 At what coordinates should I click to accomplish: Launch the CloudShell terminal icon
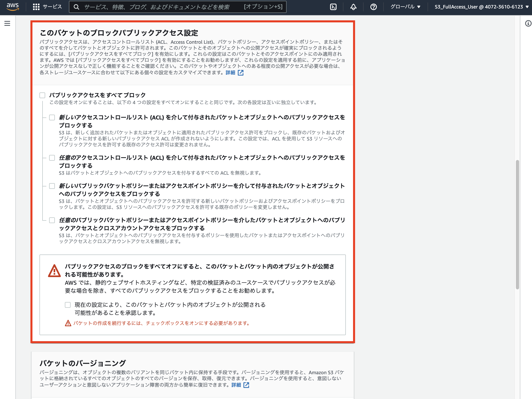[x=333, y=7]
